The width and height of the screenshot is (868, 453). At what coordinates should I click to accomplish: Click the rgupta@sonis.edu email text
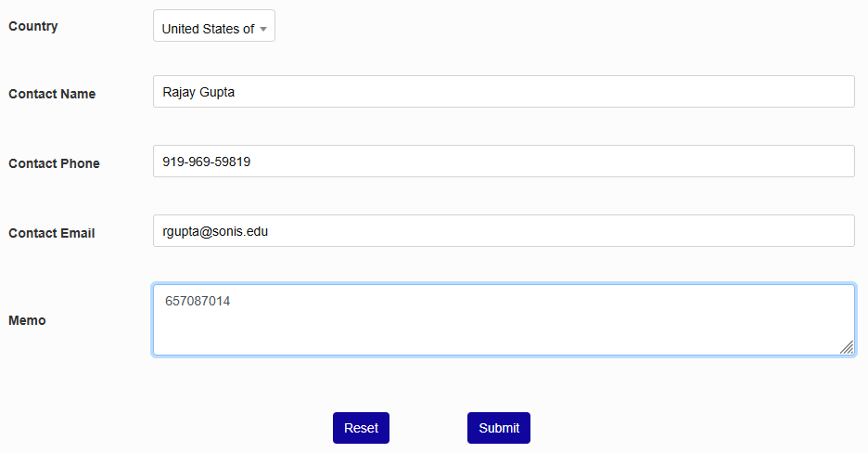(215, 231)
